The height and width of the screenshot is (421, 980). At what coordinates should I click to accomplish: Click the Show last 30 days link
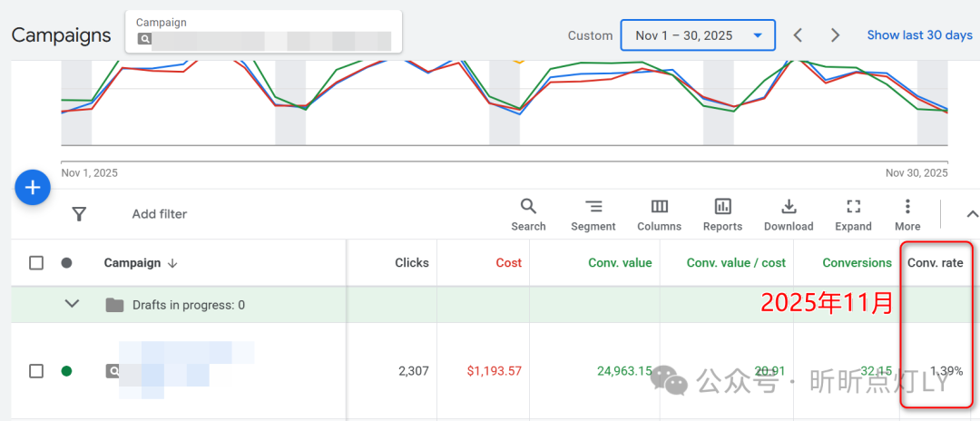919,35
